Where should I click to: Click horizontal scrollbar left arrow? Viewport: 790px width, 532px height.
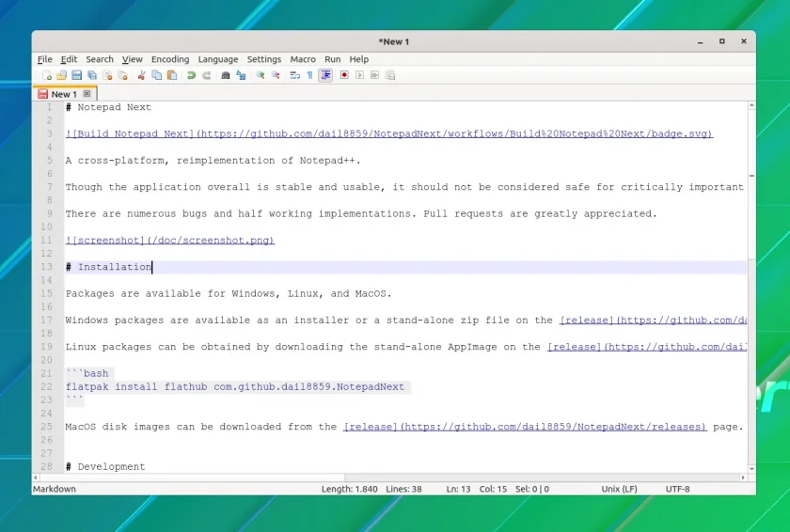[36, 477]
